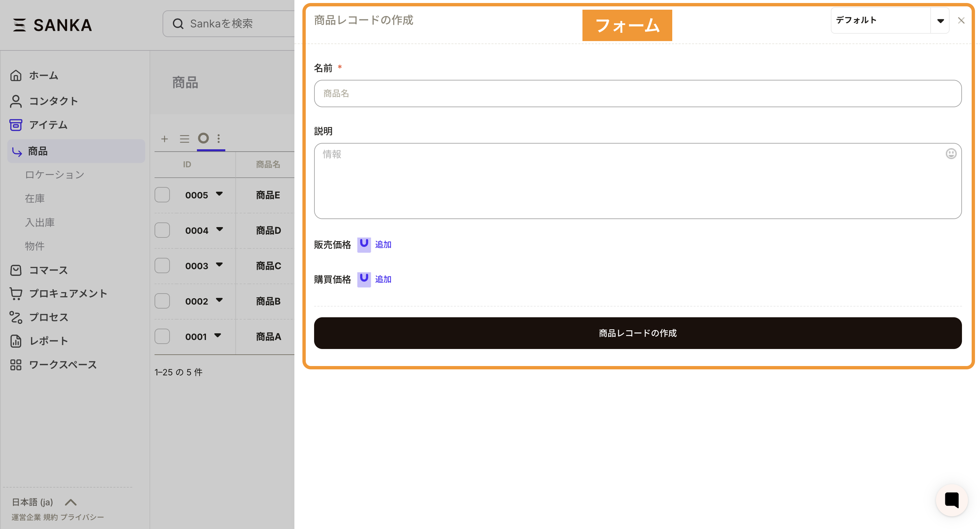Select the list view lines icon
Viewport: 980px width, 529px height.
[x=185, y=139]
